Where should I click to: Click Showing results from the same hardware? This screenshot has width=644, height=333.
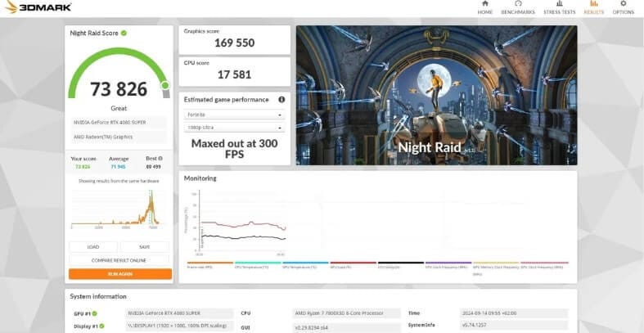[119, 181]
